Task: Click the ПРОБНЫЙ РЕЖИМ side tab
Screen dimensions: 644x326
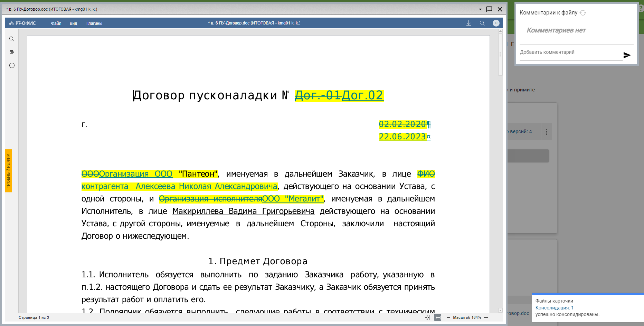Action: click(8, 171)
